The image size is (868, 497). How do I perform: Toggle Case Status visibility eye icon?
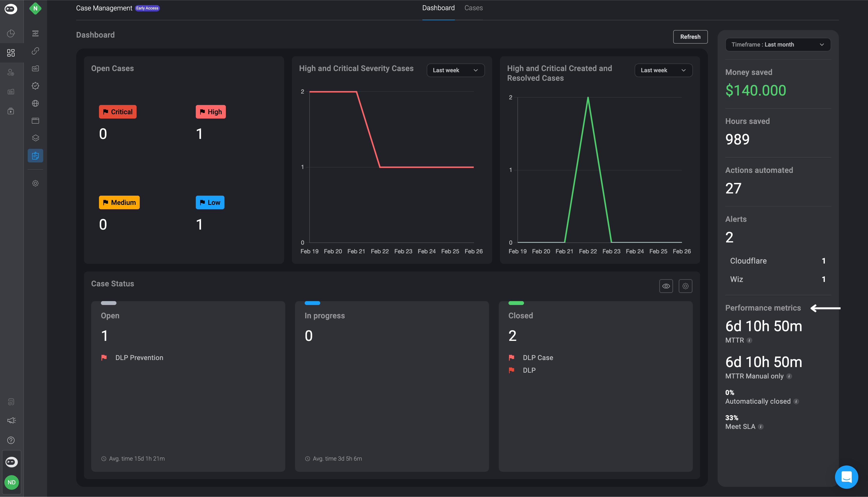tap(666, 286)
